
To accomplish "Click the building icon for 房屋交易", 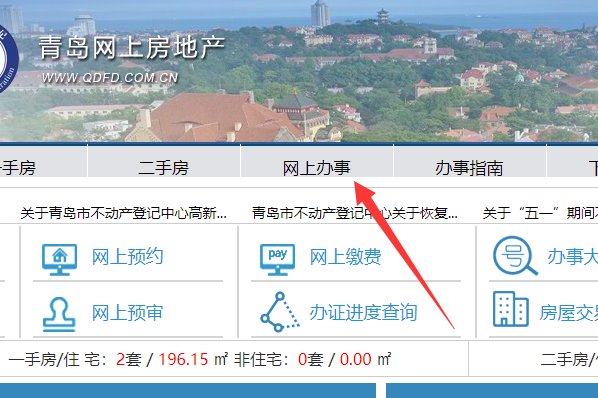I will pyautogui.click(x=511, y=309).
